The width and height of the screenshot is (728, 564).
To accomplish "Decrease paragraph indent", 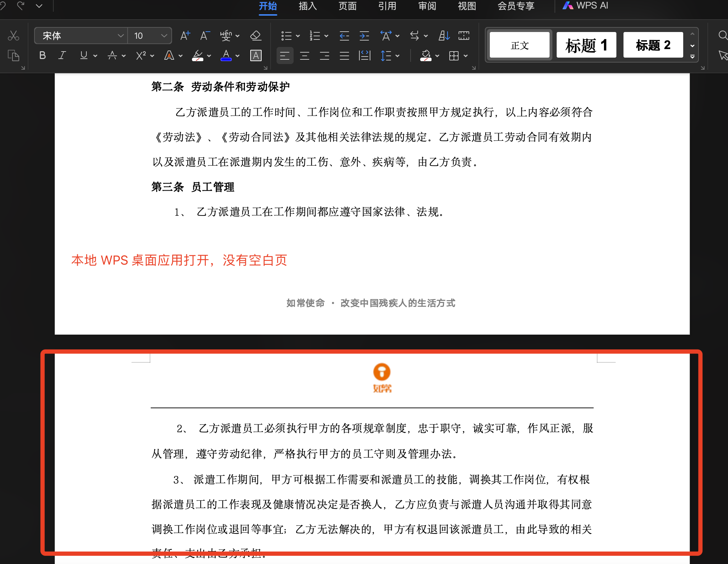I will click(x=344, y=36).
